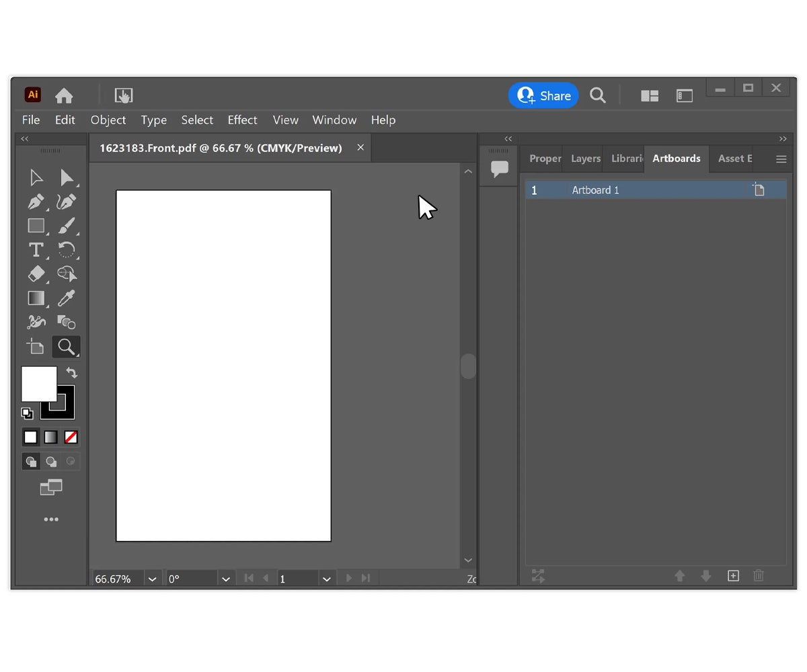Create a new artboard

[x=733, y=576]
